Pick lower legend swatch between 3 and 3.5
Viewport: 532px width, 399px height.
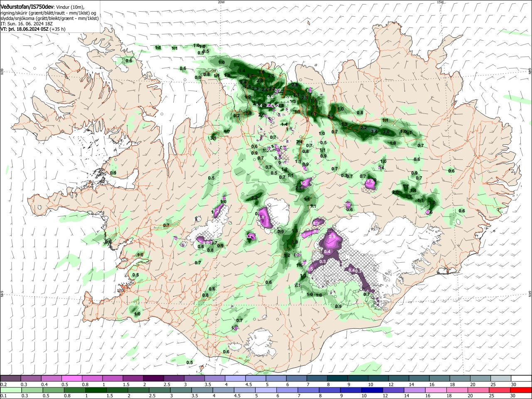[181, 390]
